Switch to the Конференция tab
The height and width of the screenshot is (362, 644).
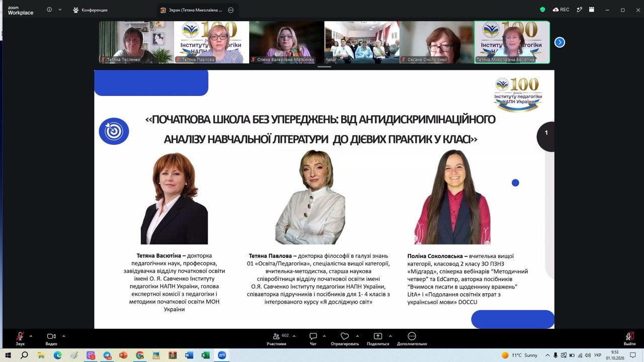pos(91,10)
